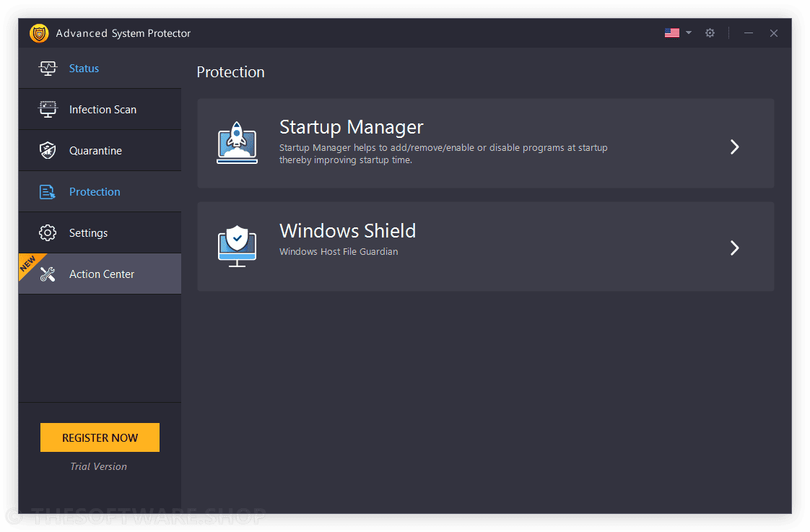Open the Status monitor icon
Viewport: 810px width, 532px height.
tap(48, 68)
